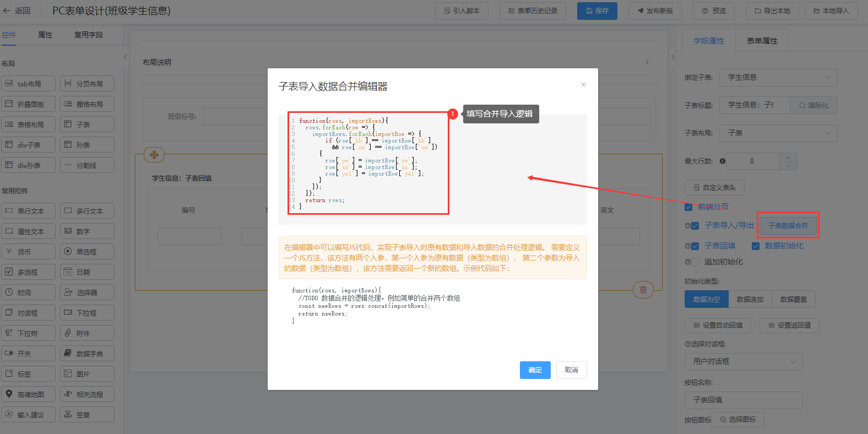Click the orange move handle icon
This screenshot has height=434, width=868.
pos(154,155)
